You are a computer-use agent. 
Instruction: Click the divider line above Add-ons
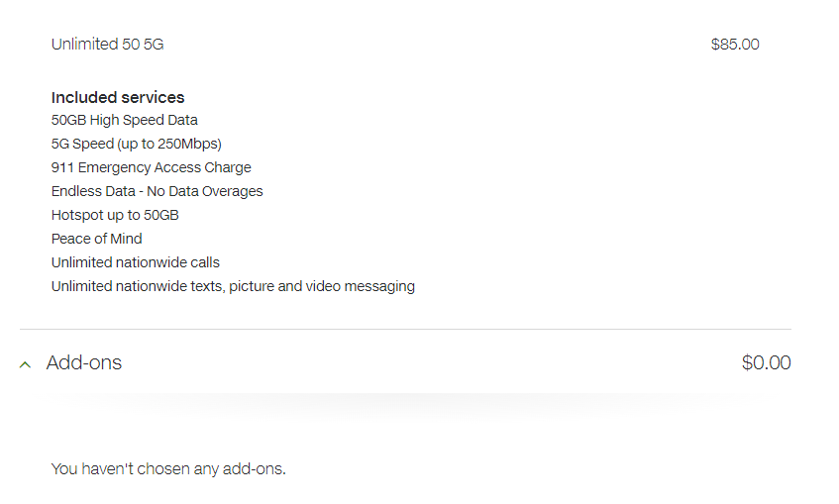(x=405, y=329)
